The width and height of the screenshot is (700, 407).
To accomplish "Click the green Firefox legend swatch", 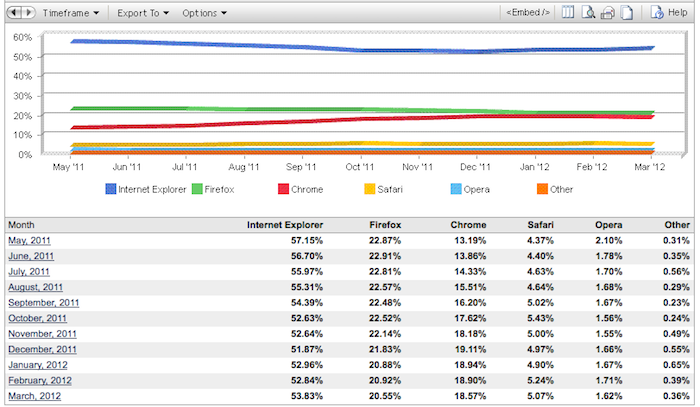I will (x=197, y=189).
